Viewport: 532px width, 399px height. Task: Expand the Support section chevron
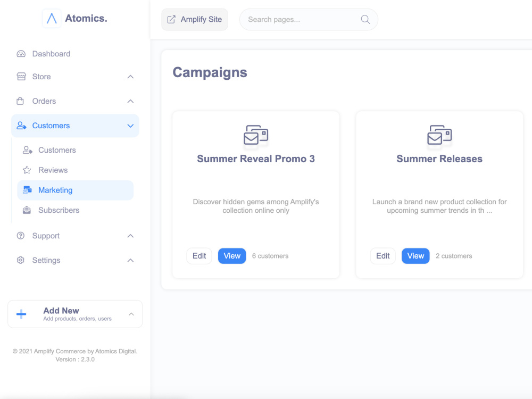[x=130, y=236]
